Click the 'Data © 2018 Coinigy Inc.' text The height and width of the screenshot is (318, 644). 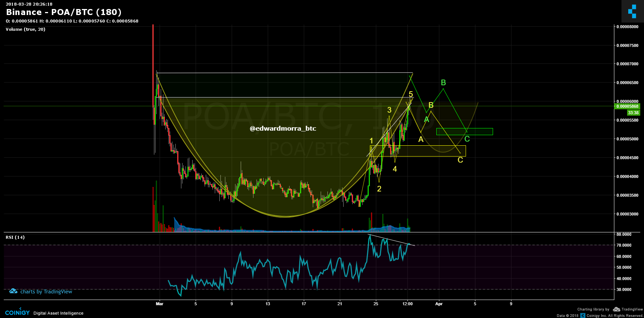click(600, 315)
